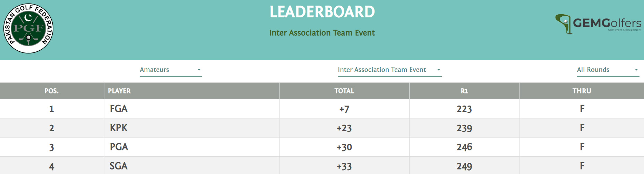Viewport: 644px width, 174px height.
Task: Click KPK's total score +23
Action: [344, 128]
